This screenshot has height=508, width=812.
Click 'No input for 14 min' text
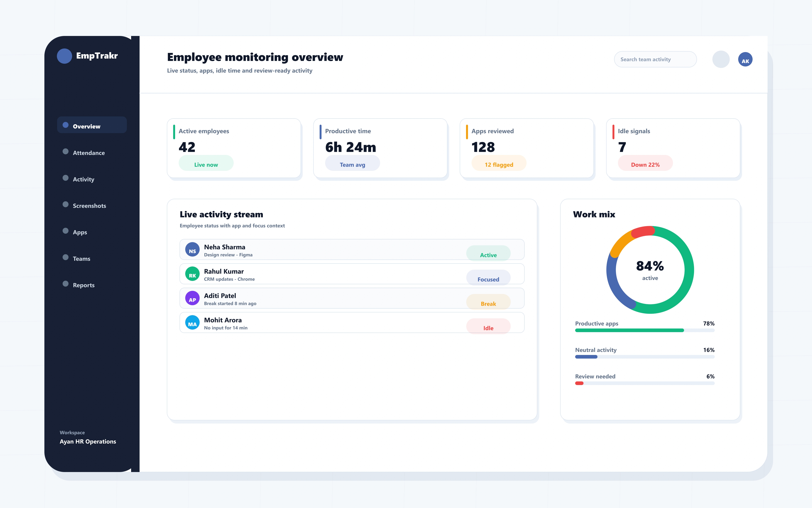pyautogui.click(x=226, y=328)
